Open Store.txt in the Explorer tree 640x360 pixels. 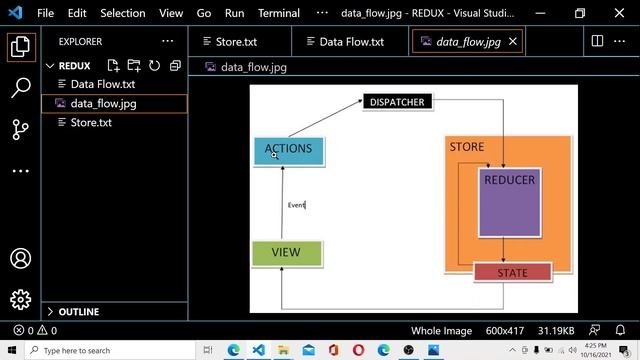[114, 122]
